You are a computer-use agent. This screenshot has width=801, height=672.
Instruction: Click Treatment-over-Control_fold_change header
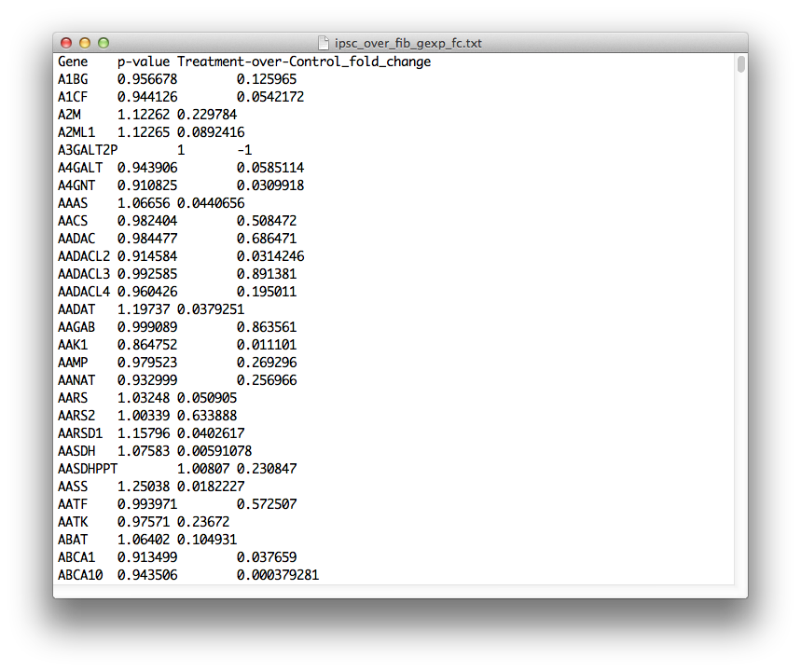pos(304,62)
